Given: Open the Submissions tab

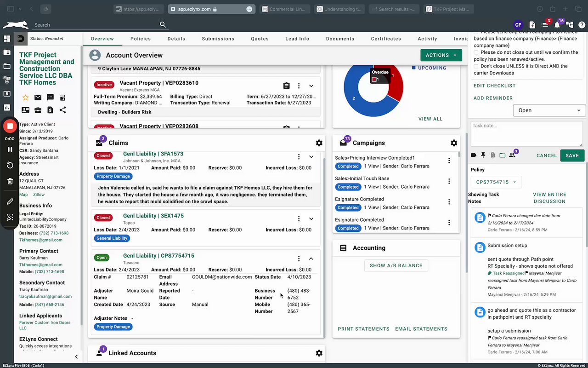Looking at the screenshot, I should pyautogui.click(x=218, y=39).
